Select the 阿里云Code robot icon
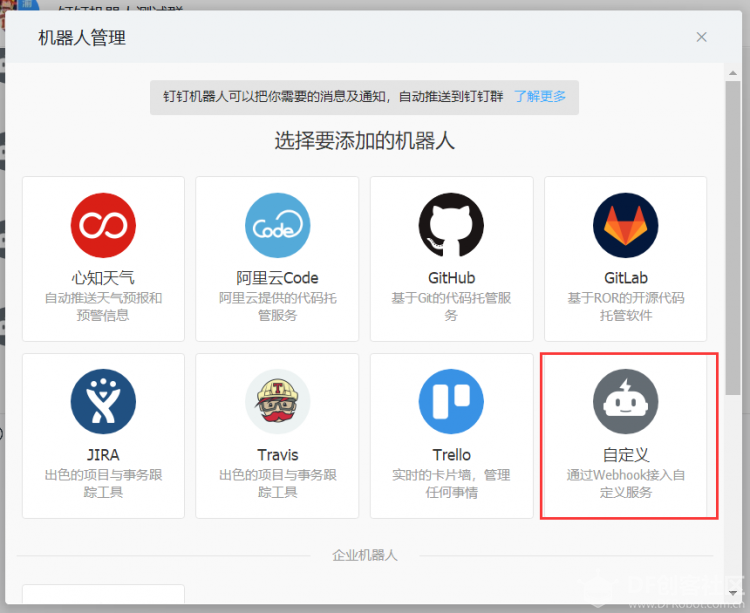This screenshot has width=750, height=613. point(277,225)
